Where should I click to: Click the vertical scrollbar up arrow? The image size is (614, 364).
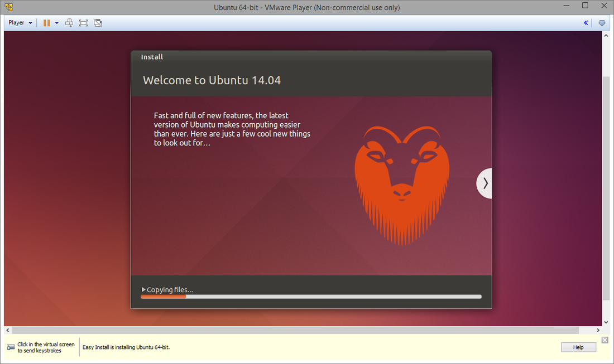(606, 36)
